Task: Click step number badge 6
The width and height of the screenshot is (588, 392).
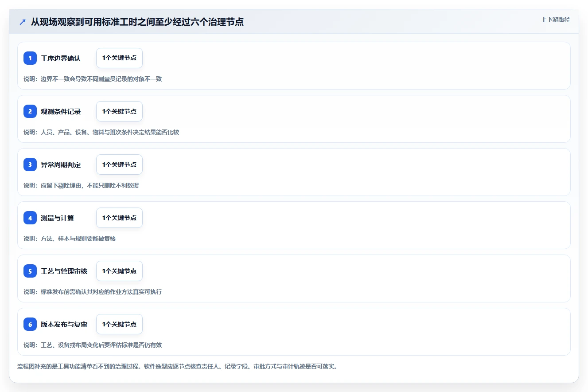Action: pyautogui.click(x=30, y=324)
